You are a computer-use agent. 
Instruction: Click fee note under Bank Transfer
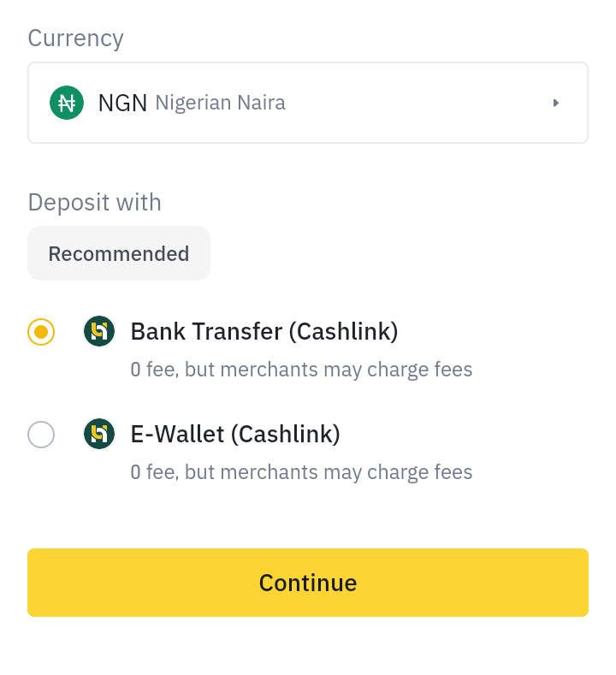click(x=301, y=370)
